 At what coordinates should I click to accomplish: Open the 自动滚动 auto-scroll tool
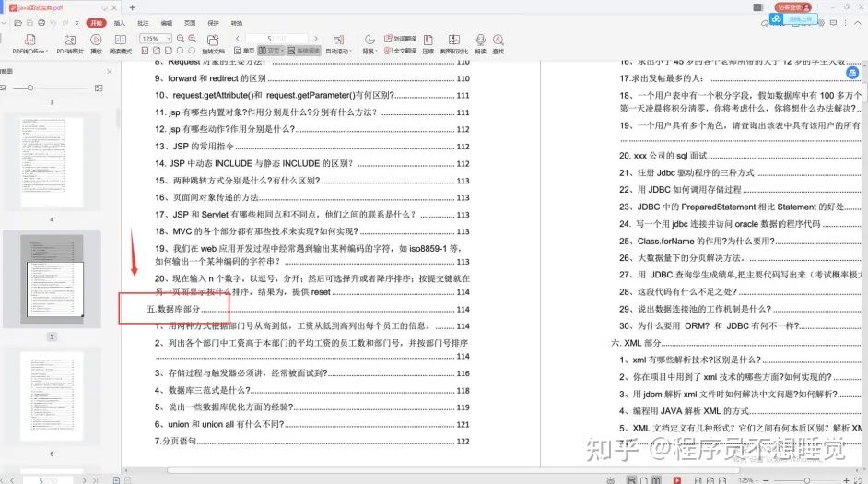[338, 44]
